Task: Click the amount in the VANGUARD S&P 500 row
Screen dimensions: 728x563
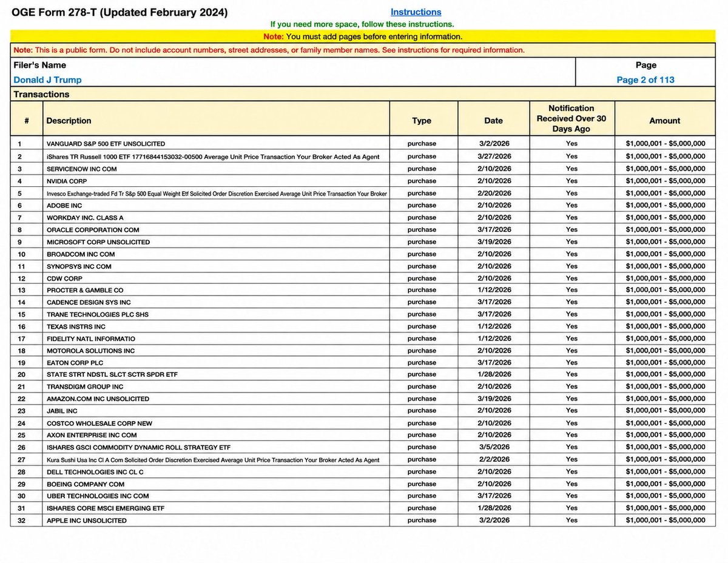Action: pyautogui.click(x=666, y=144)
